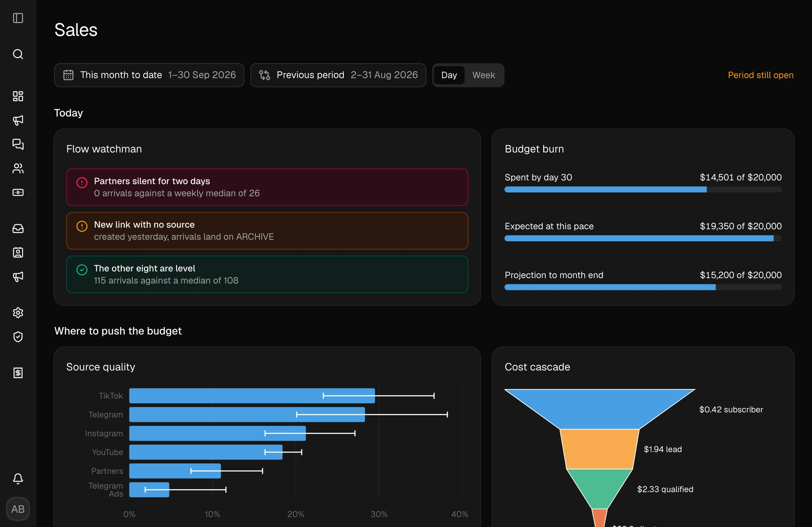The width and height of the screenshot is (812, 527).
Task: Open the contact badge icon in sidebar
Action: [18, 252]
